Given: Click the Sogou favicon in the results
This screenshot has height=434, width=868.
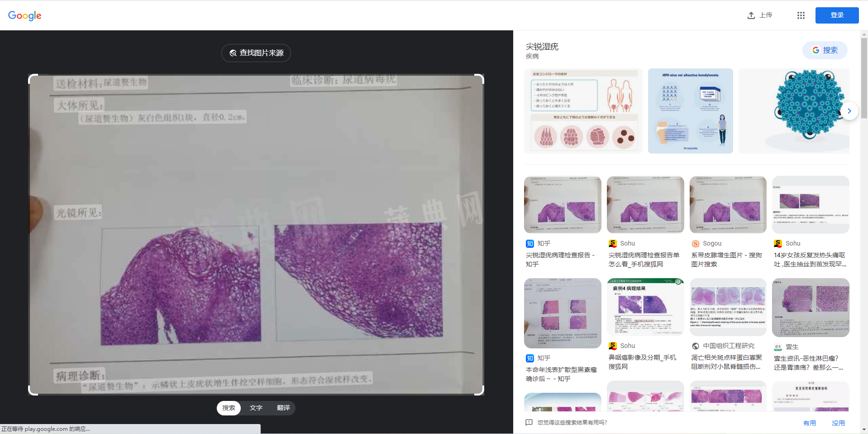Looking at the screenshot, I should coord(696,244).
